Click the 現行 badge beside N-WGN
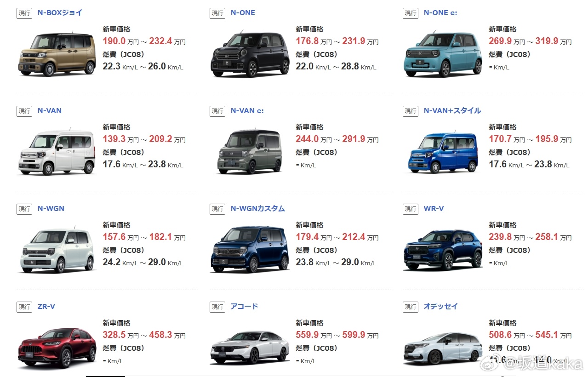588x377 pixels. 24,209
